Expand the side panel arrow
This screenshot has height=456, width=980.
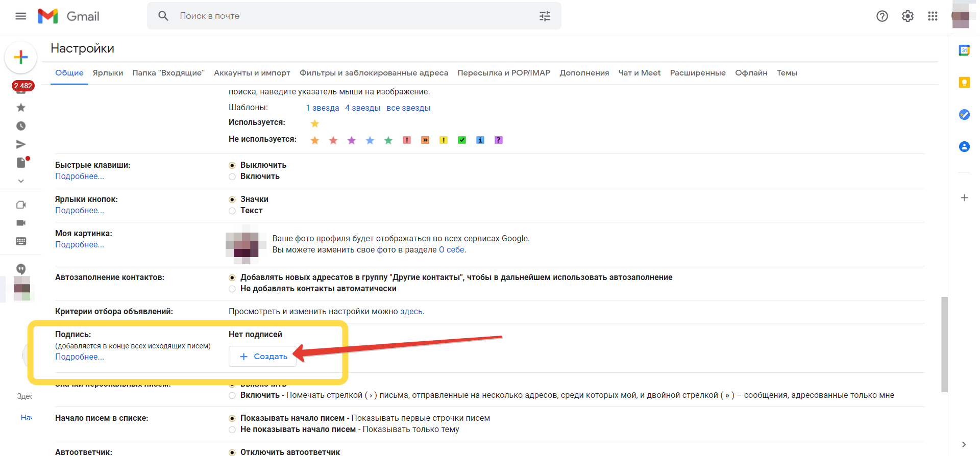964,444
